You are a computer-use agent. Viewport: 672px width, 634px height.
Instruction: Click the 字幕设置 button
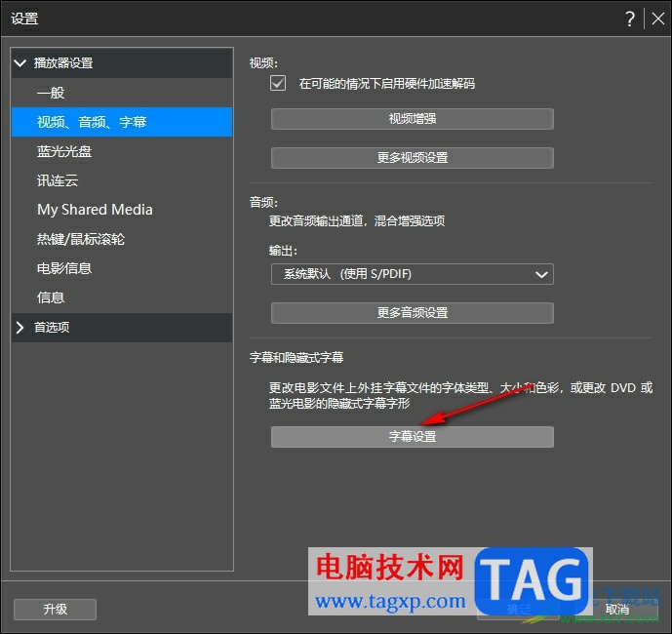(x=412, y=437)
